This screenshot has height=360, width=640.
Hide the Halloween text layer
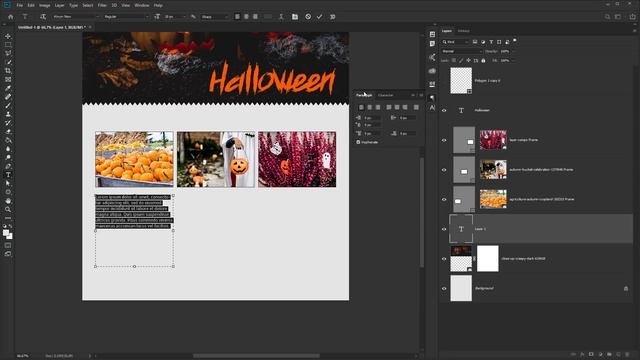[444, 110]
